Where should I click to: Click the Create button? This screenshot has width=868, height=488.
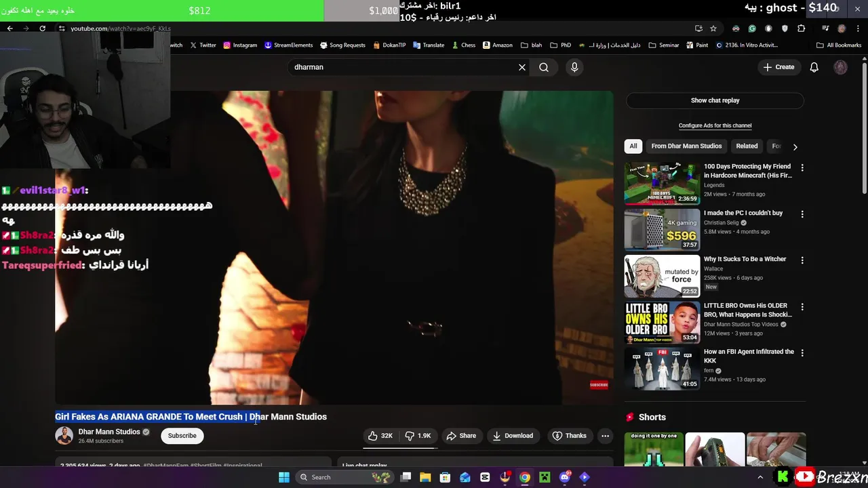(x=778, y=67)
